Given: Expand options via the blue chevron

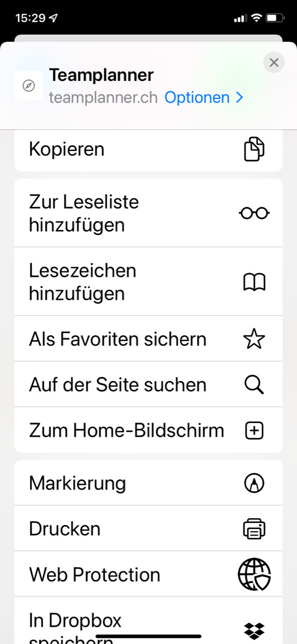Looking at the screenshot, I should point(239,98).
